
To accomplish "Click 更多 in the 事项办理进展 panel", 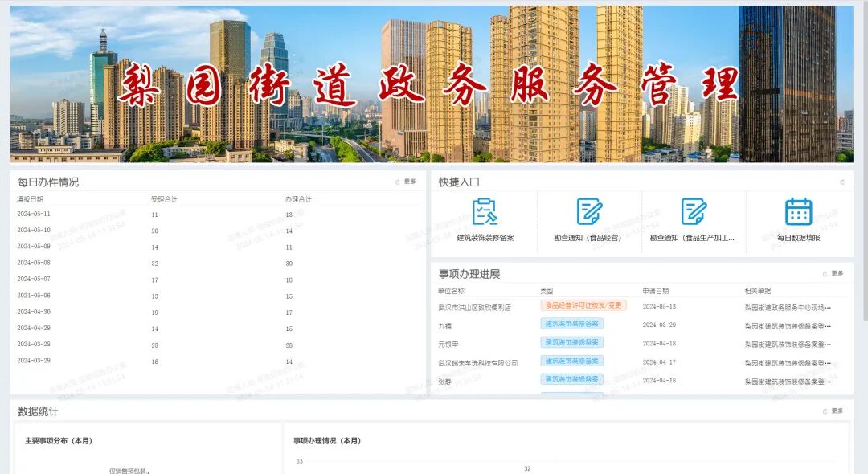I will pyautogui.click(x=837, y=273).
